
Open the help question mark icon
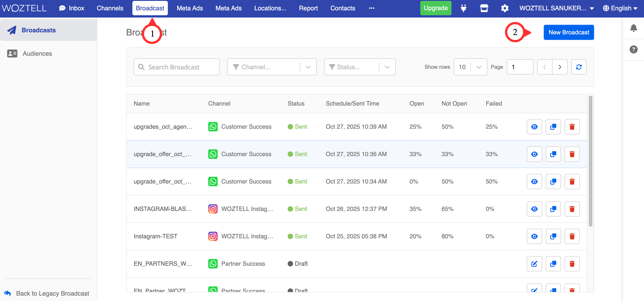coord(633,49)
